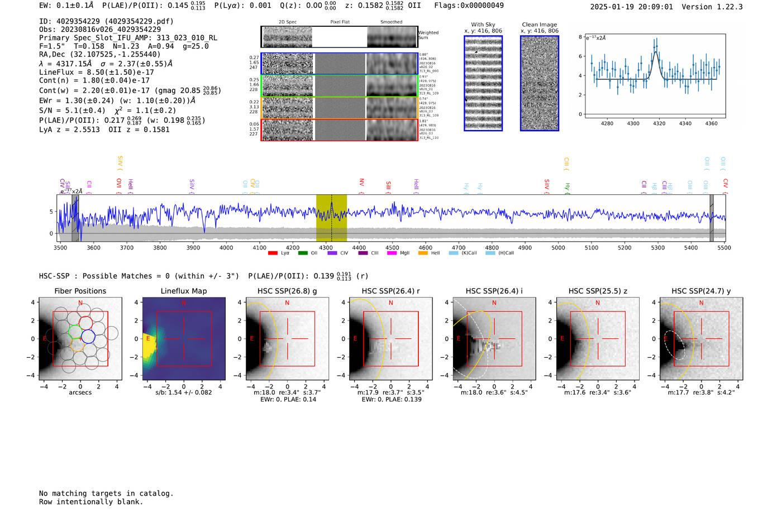Open the Lineflux Map image

point(184,339)
